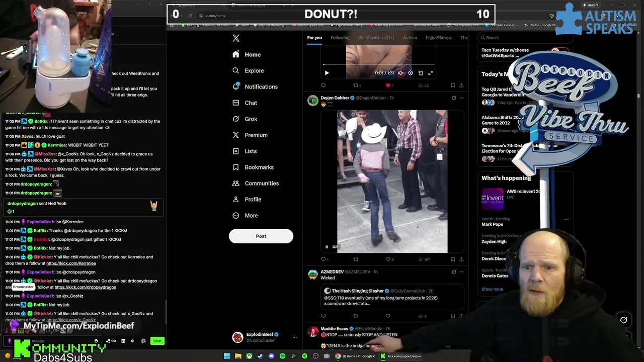Unmute the video in top post
Viewport: 644px width, 362px height.
(x=400, y=73)
